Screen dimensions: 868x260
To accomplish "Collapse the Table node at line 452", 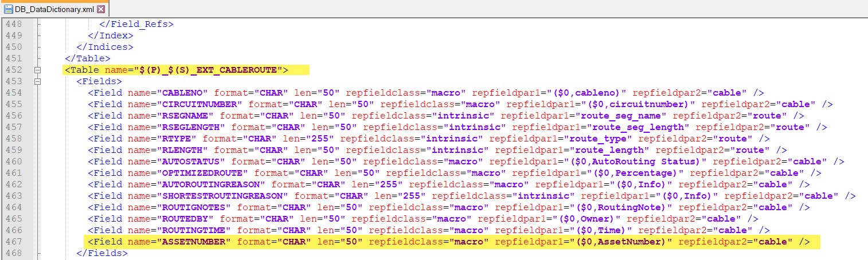I will click(x=38, y=70).
